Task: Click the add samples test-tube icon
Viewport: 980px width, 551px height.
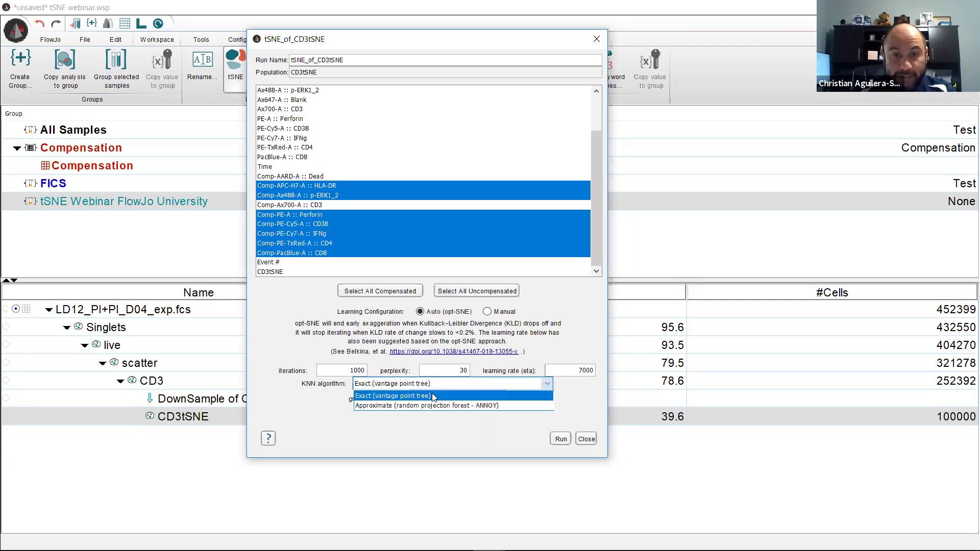Action: coord(75,23)
